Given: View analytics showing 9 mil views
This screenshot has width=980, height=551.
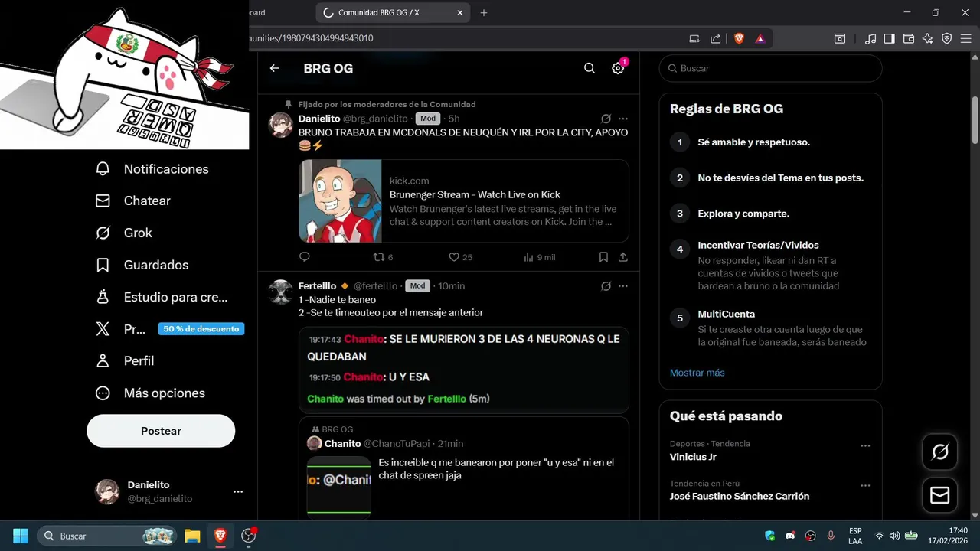Looking at the screenshot, I should point(540,257).
